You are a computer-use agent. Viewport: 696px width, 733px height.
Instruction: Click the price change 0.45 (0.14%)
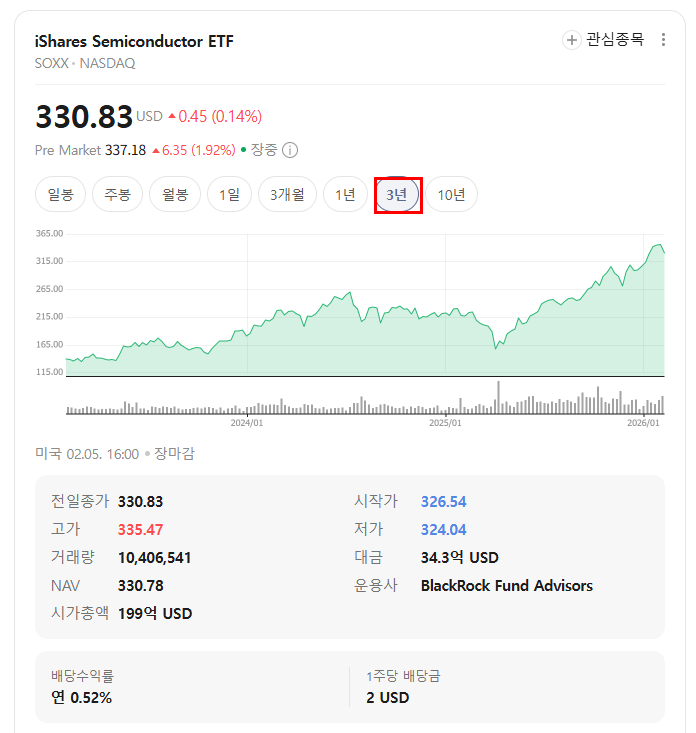pos(215,116)
